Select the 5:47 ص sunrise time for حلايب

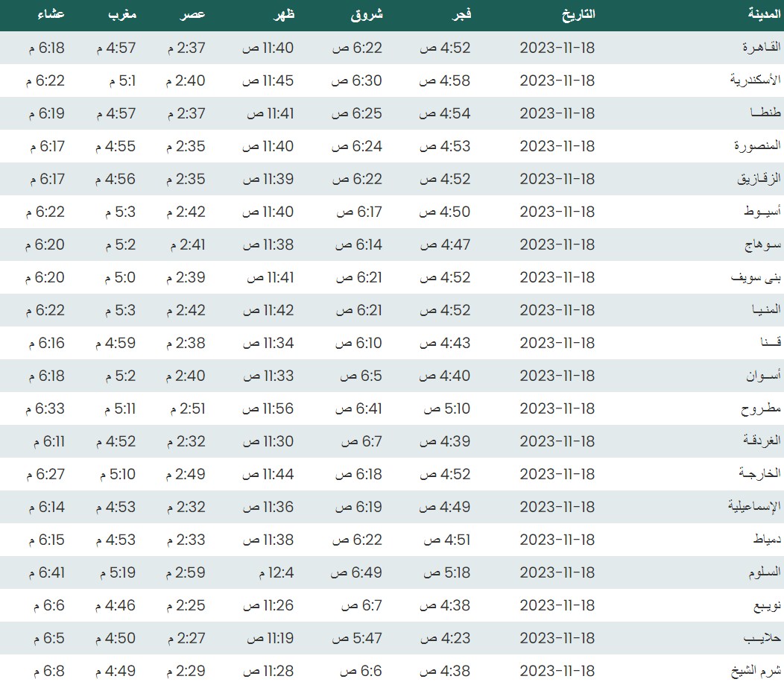tap(356, 638)
